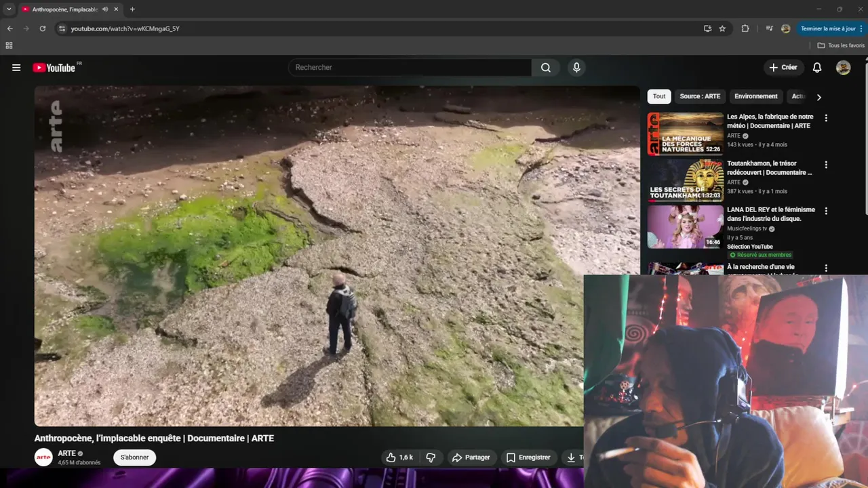
Task: Open options for Toutankhamon video
Action: click(826, 165)
